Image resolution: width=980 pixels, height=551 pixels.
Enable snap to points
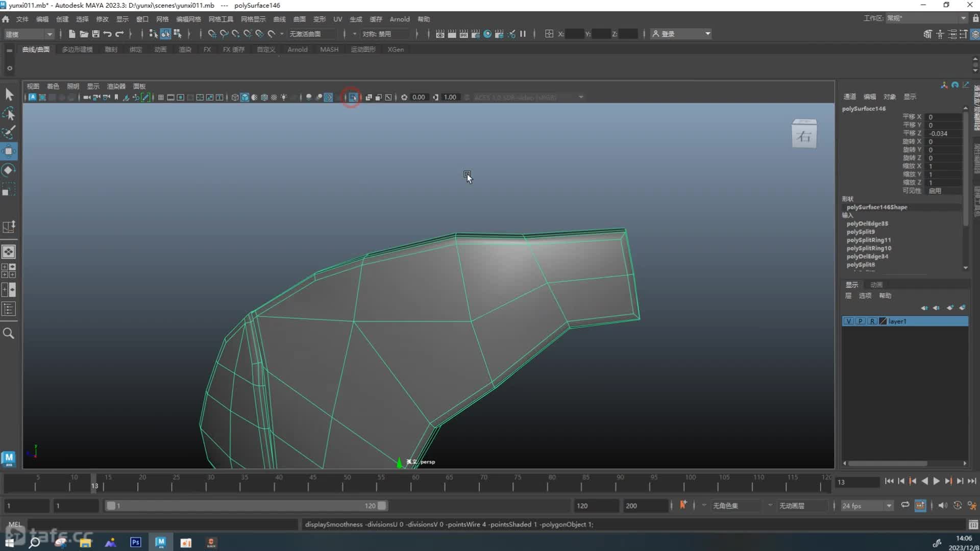(235, 34)
